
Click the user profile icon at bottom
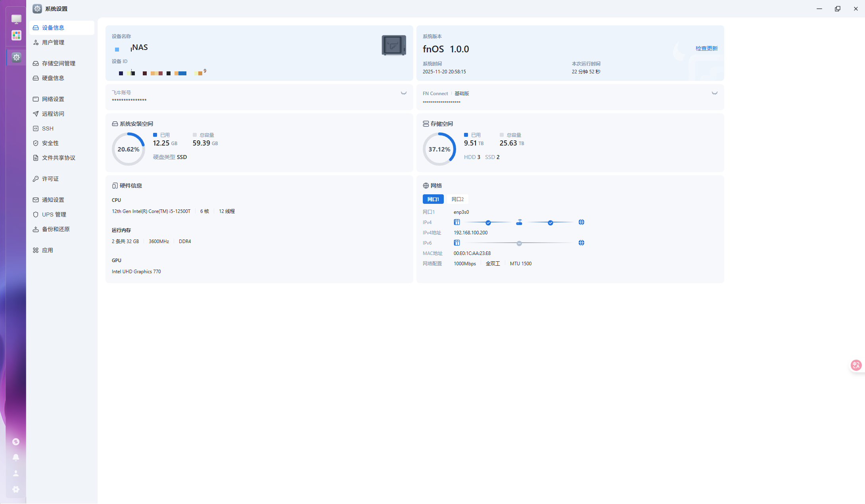click(16, 473)
